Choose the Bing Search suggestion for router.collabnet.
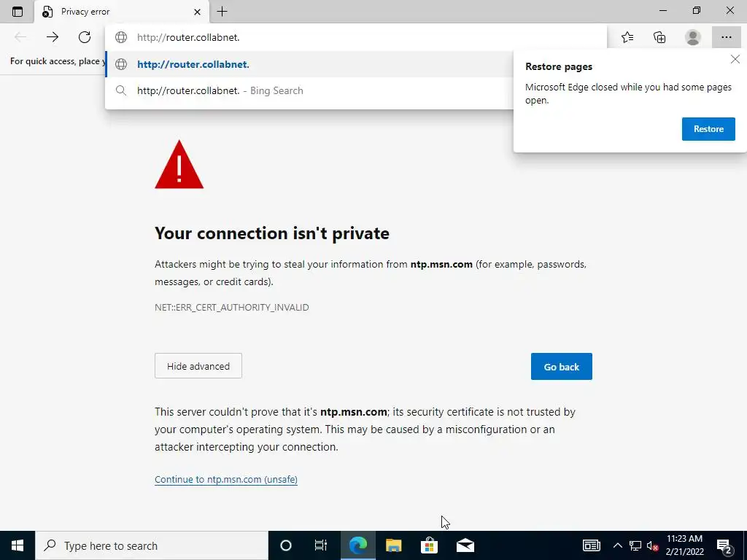The image size is (747, 560). point(309,90)
